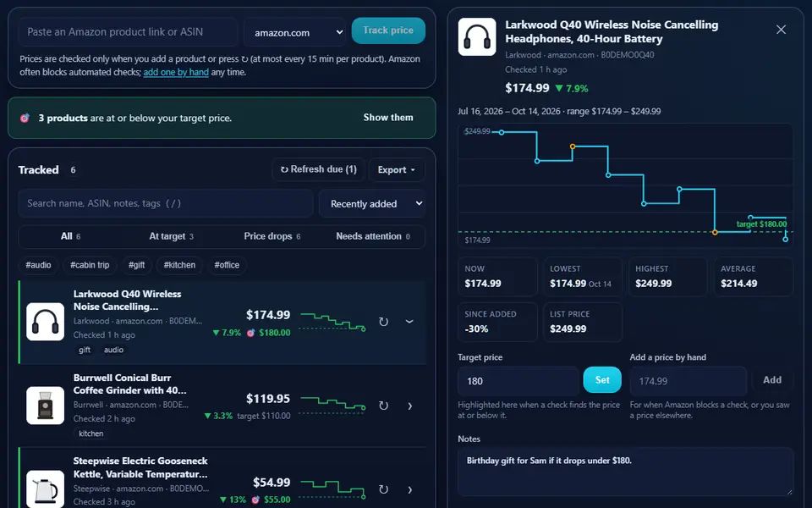Focus the Search name, ASIN, notes, tags field
This screenshot has width=812, height=508.
pos(166,203)
